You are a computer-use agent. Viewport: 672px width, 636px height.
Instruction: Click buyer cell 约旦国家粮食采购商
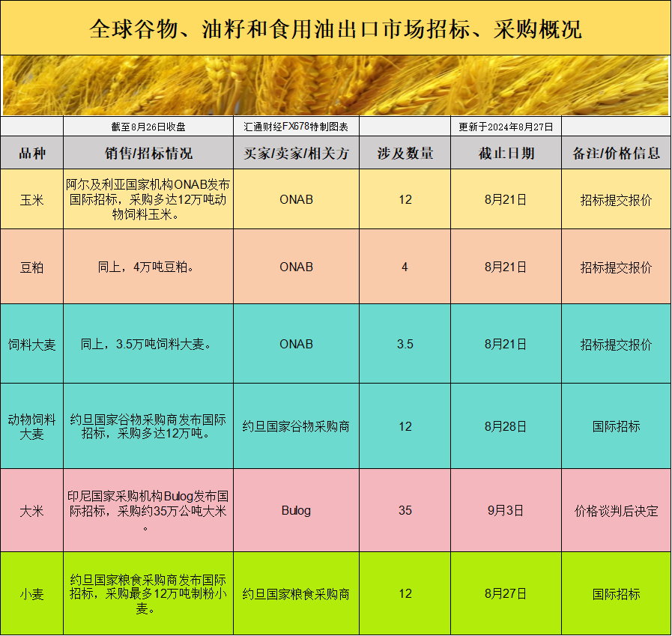pos(296,593)
